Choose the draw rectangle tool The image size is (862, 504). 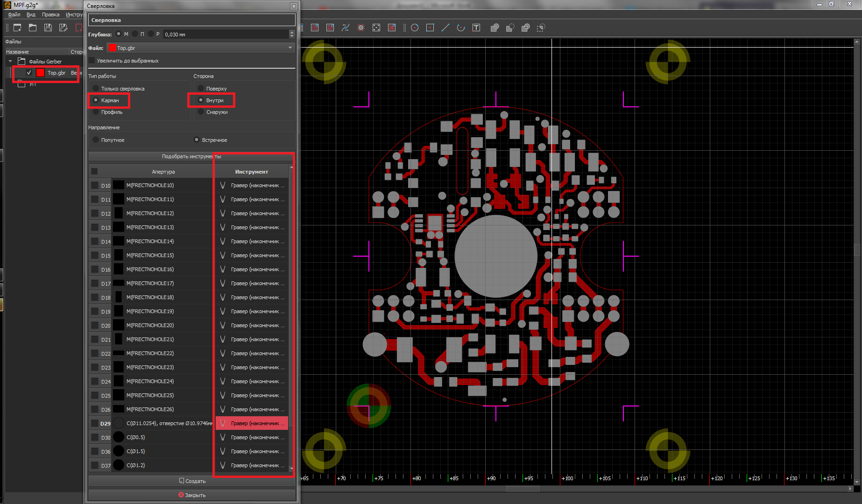[430, 28]
